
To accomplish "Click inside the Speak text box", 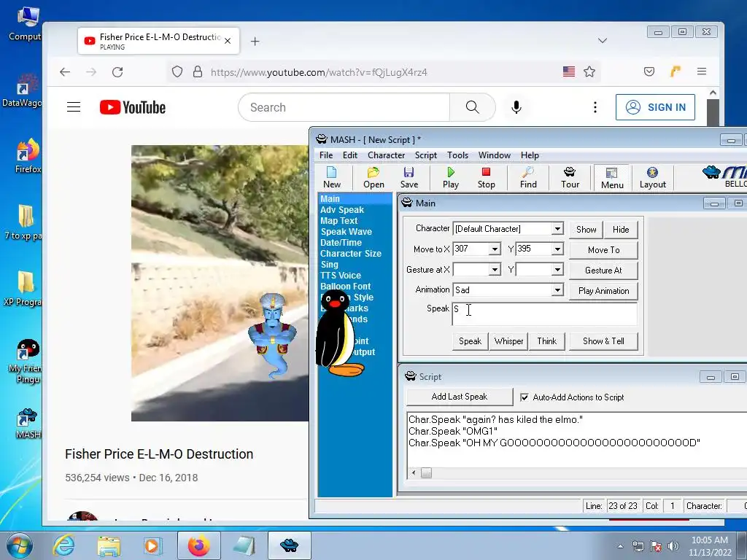I will pyautogui.click(x=544, y=314).
